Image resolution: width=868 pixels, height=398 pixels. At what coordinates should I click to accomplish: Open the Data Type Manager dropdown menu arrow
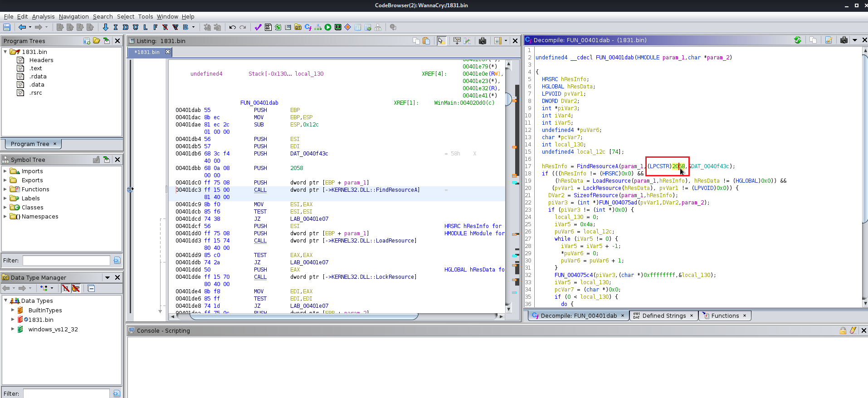107,277
